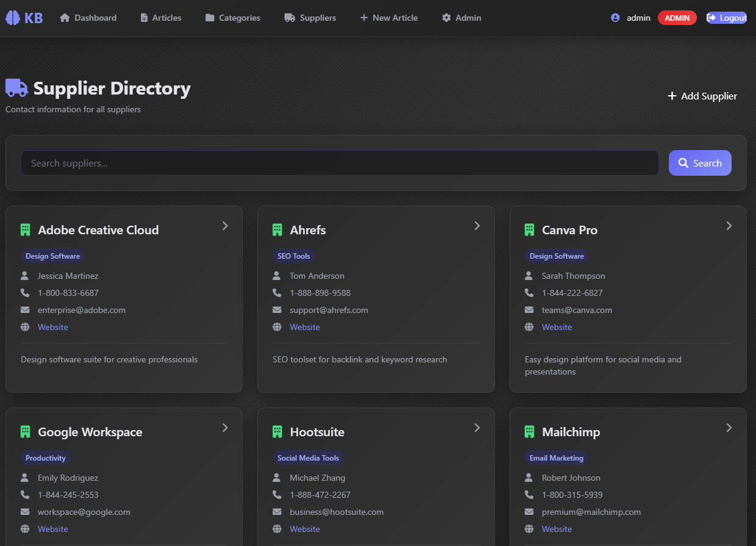Click the Productivity tag
This screenshot has width=756, height=546.
click(x=46, y=458)
